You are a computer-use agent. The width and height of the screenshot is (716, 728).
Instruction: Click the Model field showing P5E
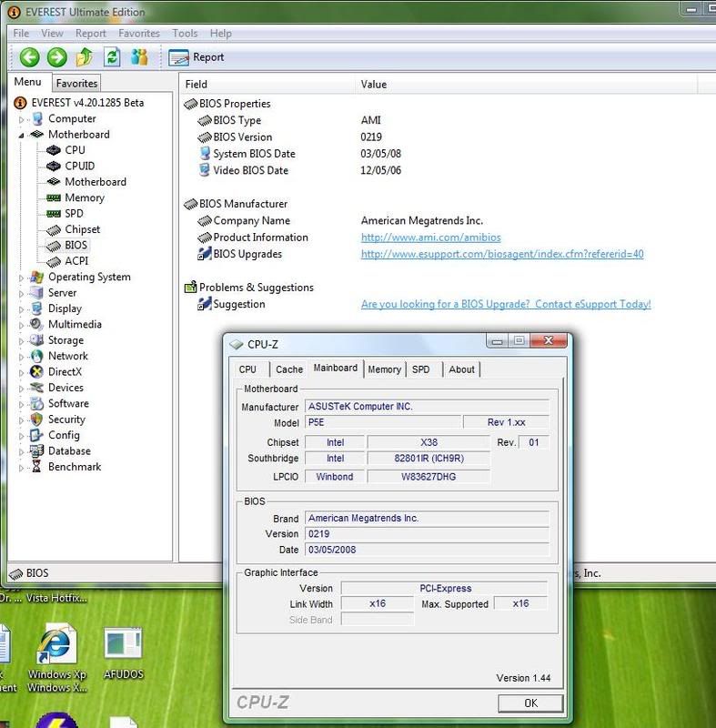(383, 422)
